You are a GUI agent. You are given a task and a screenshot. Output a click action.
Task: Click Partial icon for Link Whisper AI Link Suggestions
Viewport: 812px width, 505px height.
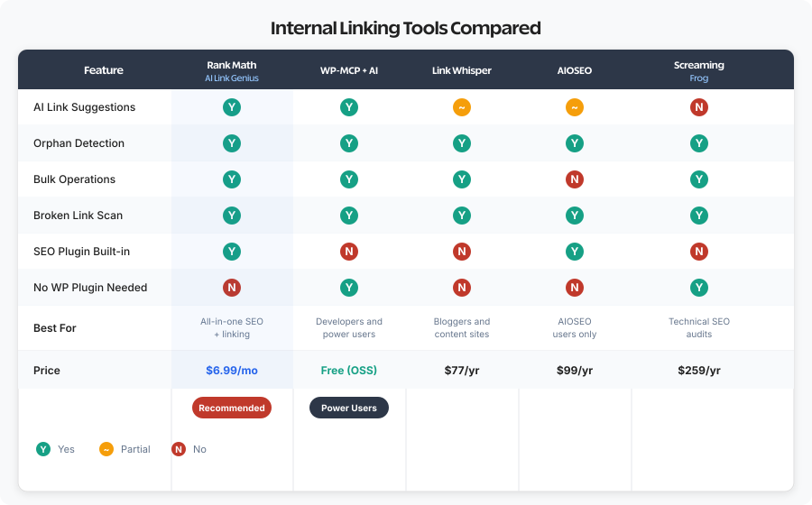tap(462, 107)
